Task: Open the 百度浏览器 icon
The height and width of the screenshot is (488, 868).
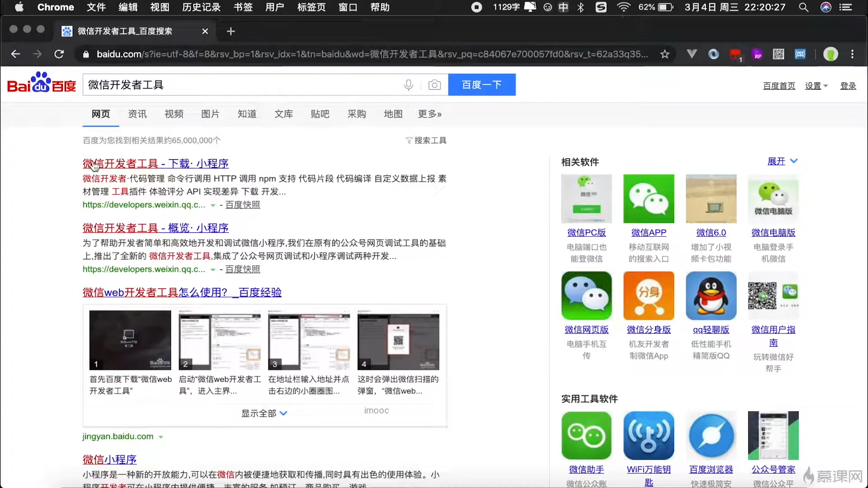Action: (711, 436)
